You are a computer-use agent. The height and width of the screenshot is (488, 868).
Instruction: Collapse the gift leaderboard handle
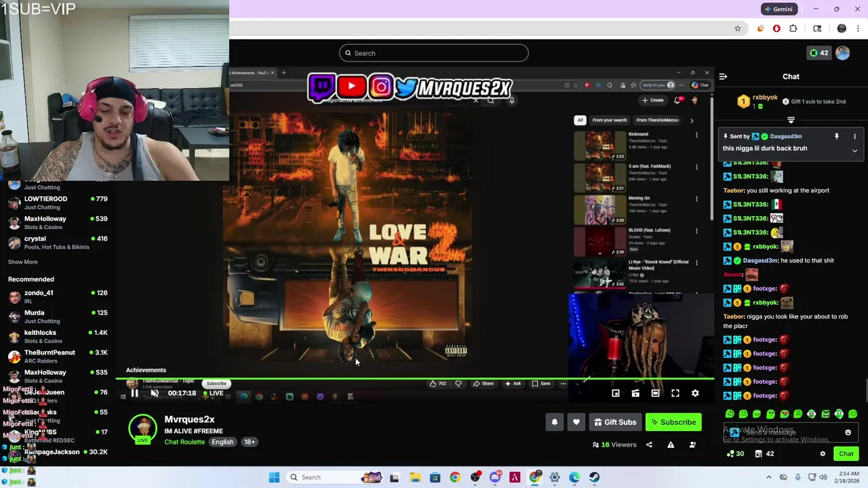click(791, 120)
